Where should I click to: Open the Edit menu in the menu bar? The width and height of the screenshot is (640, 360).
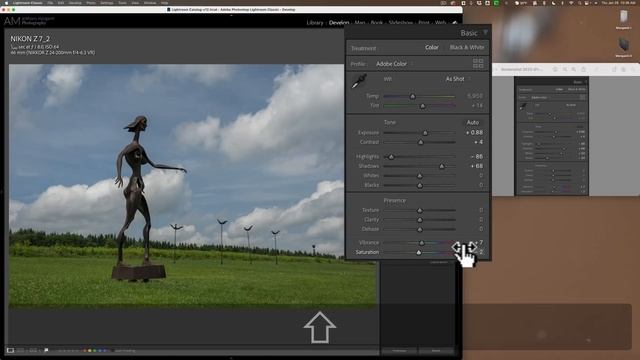(x=61, y=3)
